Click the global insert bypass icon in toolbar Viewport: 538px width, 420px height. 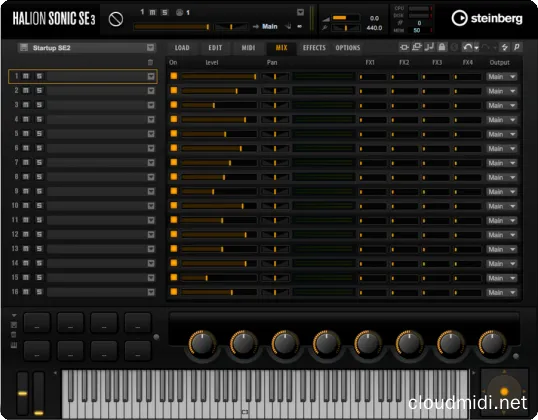(404, 47)
